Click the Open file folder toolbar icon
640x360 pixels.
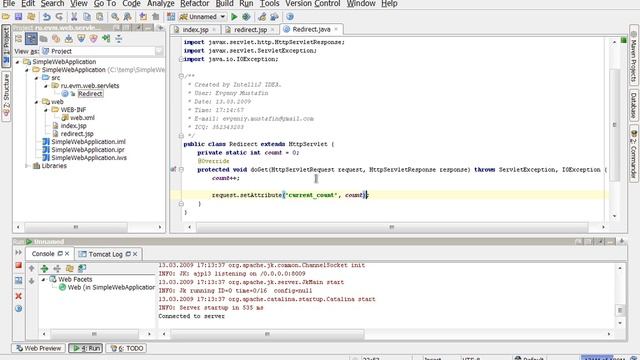coord(6,17)
